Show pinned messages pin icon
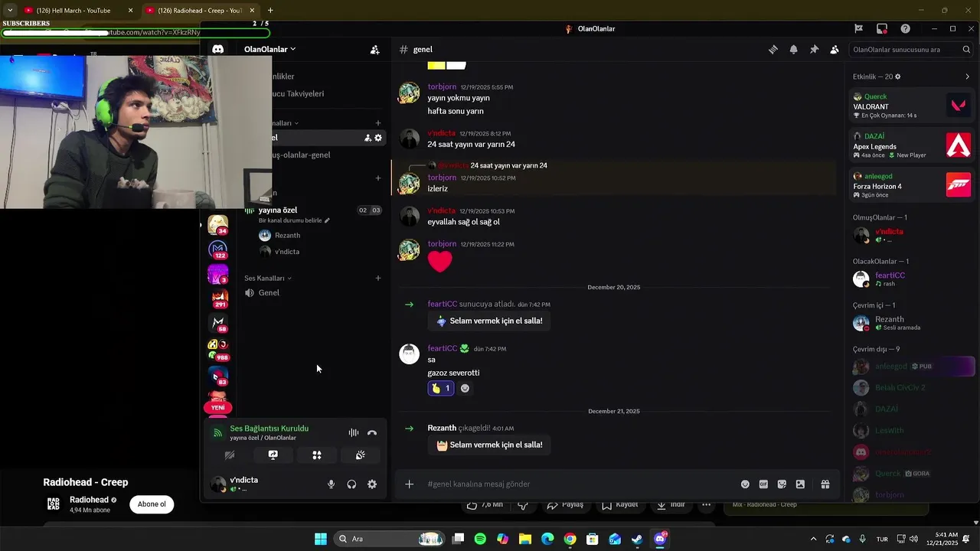Viewport: 980px width, 551px height. click(x=814, y=50)
